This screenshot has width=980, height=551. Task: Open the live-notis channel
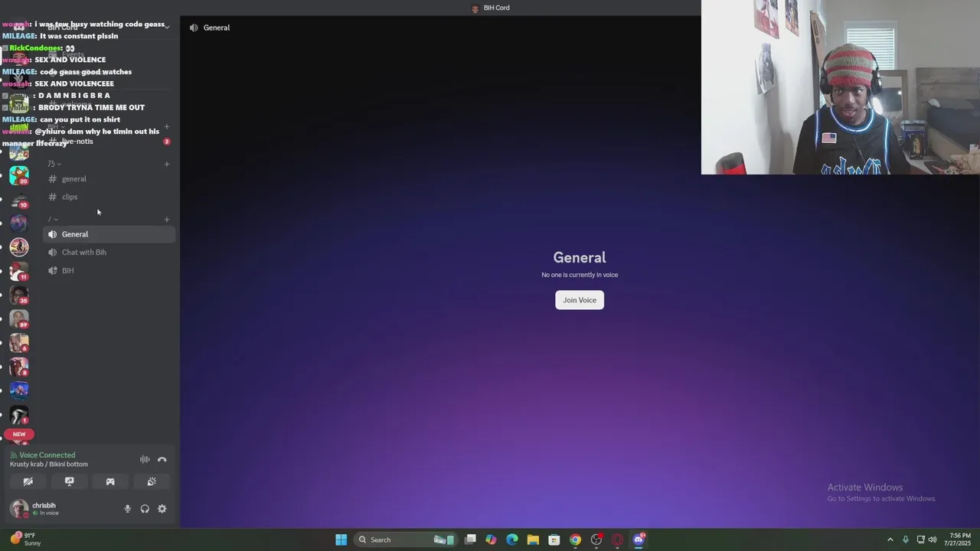(x=109, y=142)
